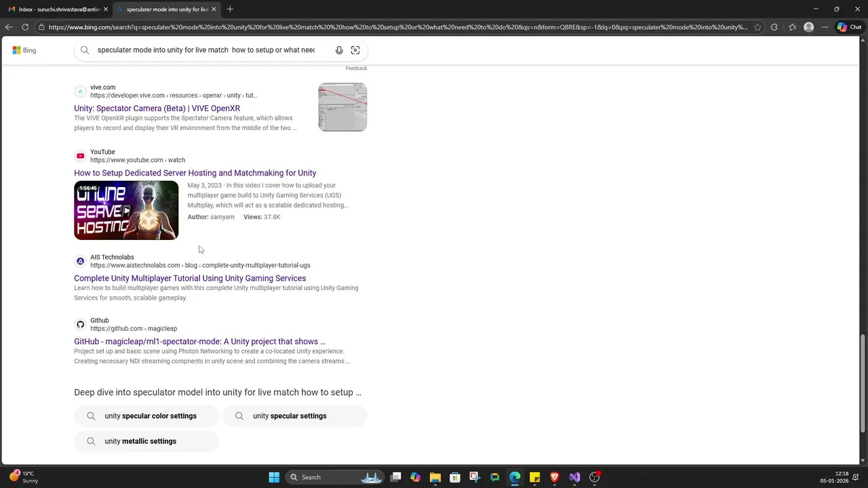Close the speculater mode search tab
This screenshot has width=868, height=488.
pyautogui.click(x=214, y=9)
